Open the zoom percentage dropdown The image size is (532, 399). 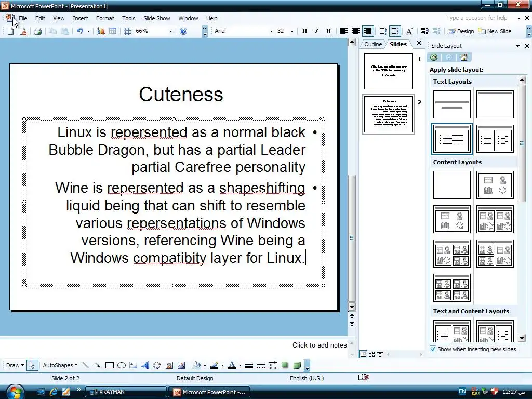170,31
